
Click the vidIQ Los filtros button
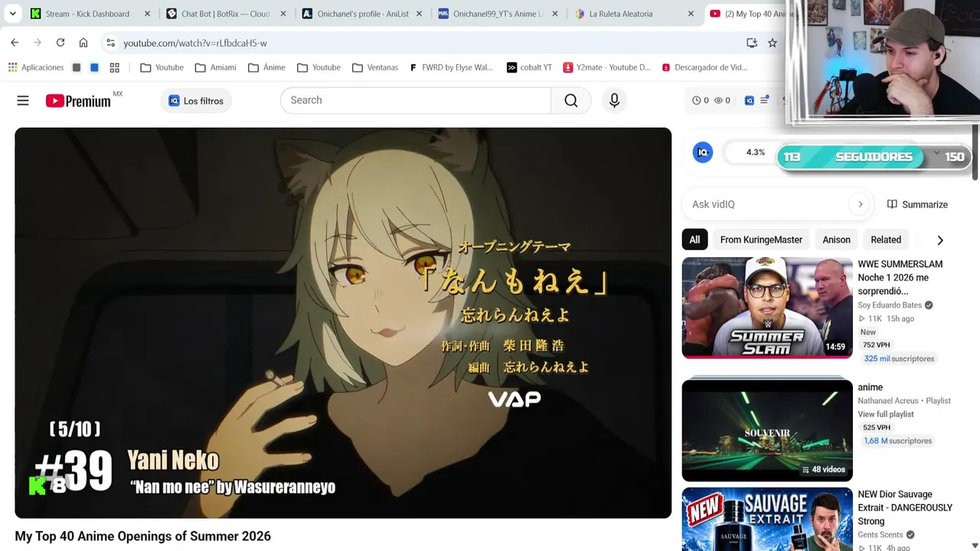(196, 101)
